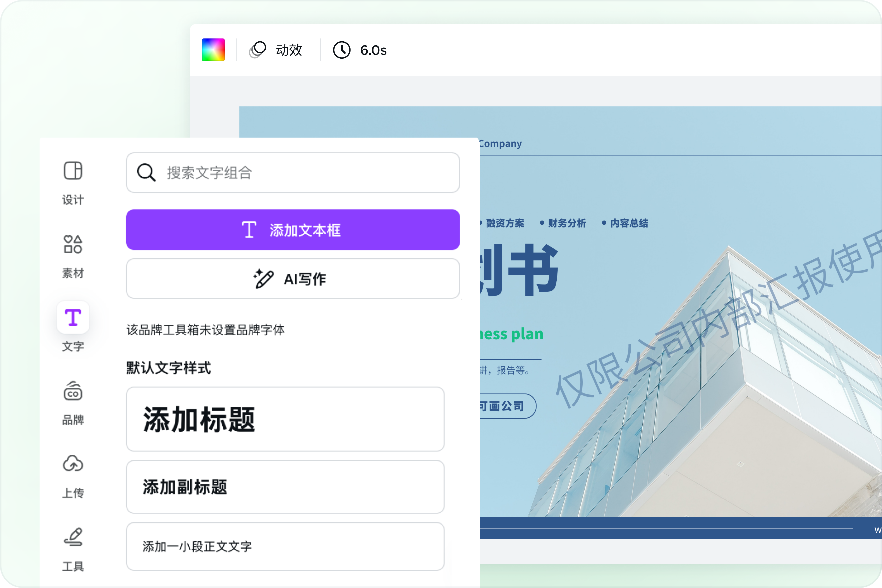Click the T glyph inside 添加文本框 button
Viewport: 882px width, 588px height.
click(249, 230)
